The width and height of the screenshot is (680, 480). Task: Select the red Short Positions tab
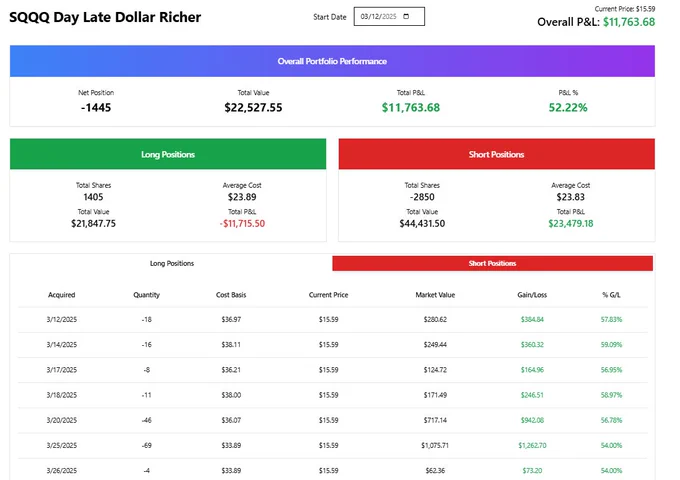point(492,263)
